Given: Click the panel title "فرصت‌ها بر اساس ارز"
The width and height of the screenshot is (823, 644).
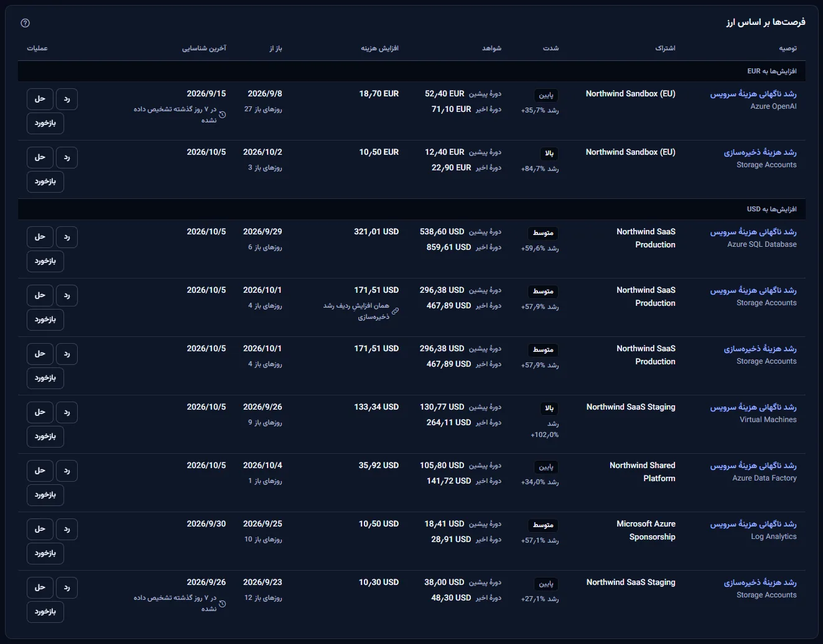Looking at the screenshot, I should pos(766,22).
